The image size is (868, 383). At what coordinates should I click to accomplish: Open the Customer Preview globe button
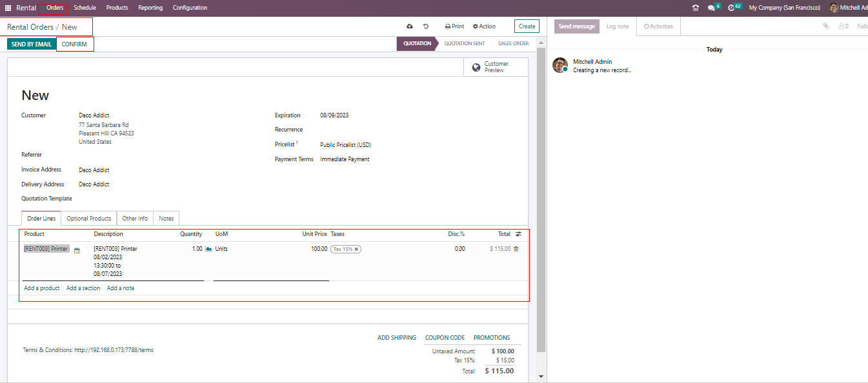pos(496,67)
